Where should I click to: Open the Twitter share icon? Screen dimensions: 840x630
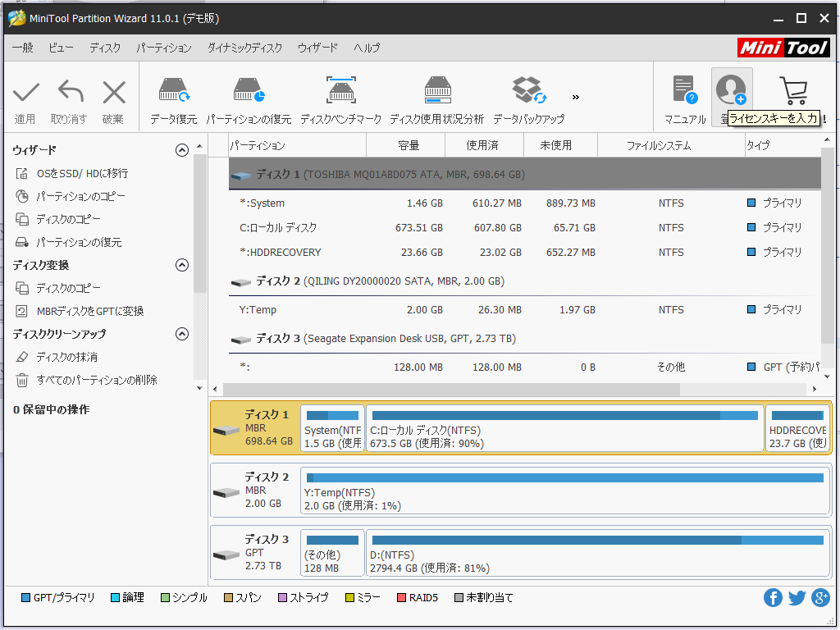797,597
